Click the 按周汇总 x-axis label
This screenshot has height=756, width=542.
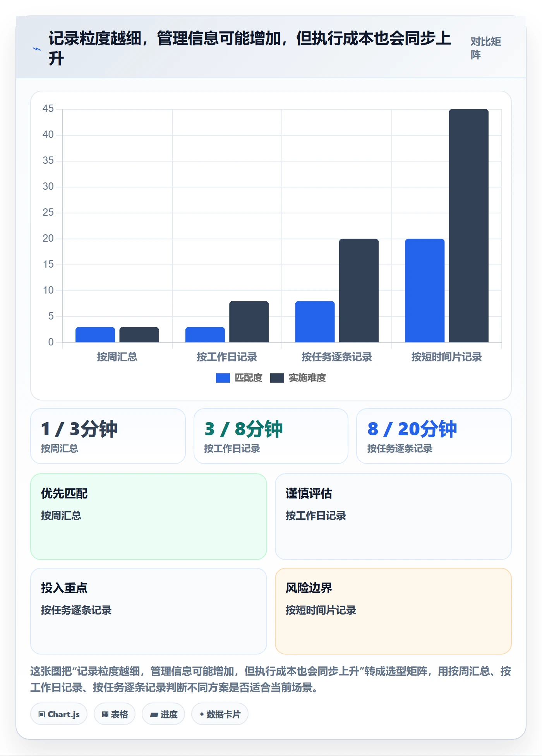click(x=117, y=357)
